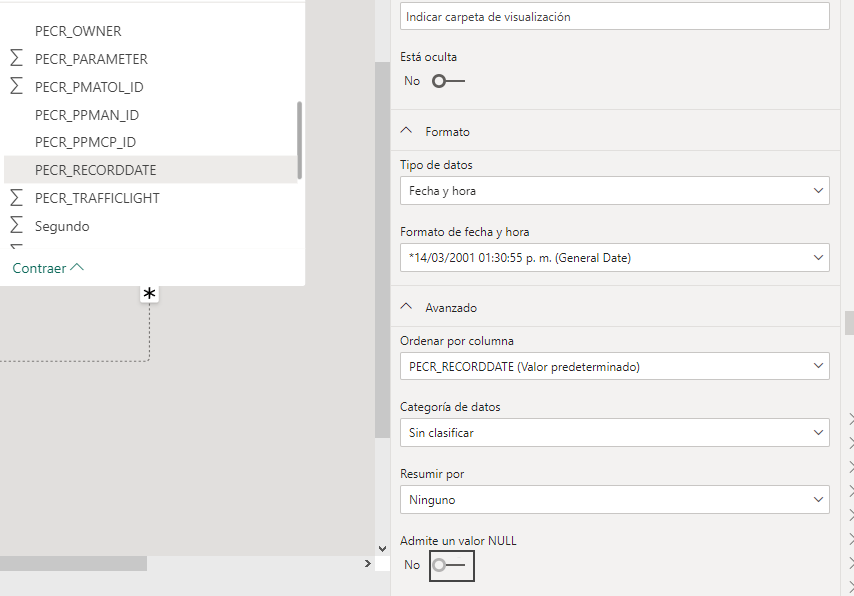Collapse the field list with Contraer
The image size is (854, 596).
(48, 268)
